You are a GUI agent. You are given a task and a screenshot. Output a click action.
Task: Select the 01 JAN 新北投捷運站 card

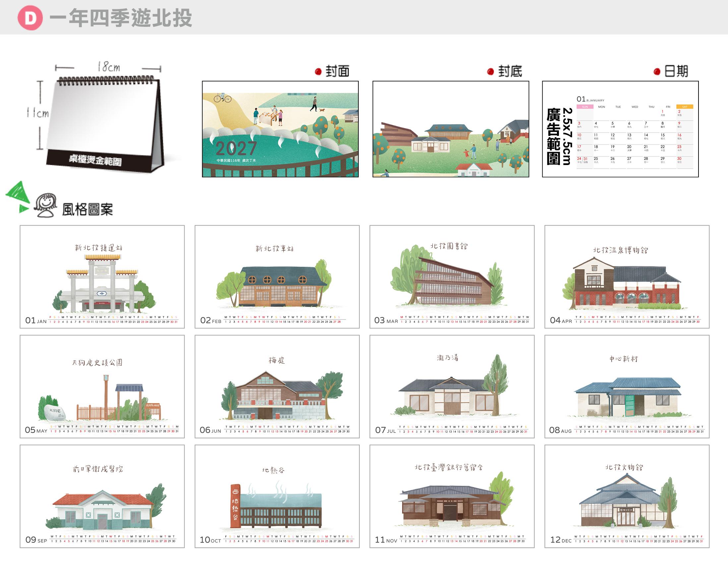coord(102,277)
